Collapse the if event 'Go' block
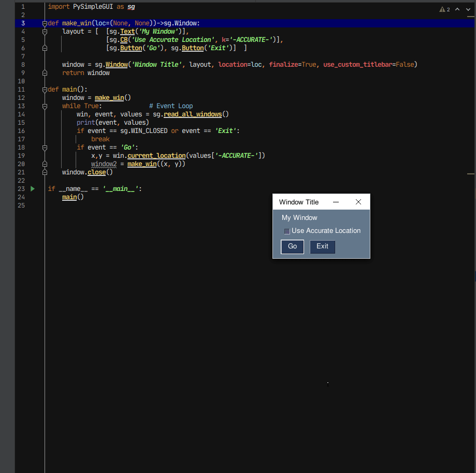Screen dimensions: 476x473 coord(44,147)
